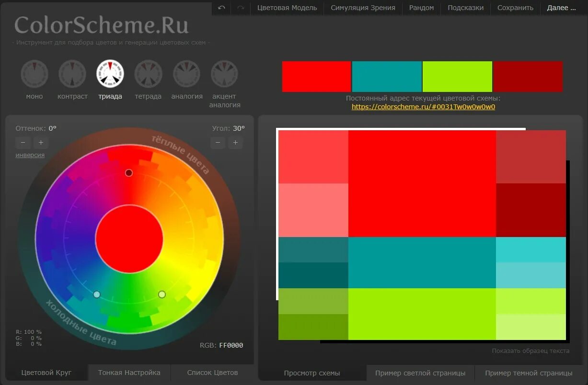Click the large red block in preview
Image resolution: width=588 pixels, height=385 pixels.
[422, 183]
